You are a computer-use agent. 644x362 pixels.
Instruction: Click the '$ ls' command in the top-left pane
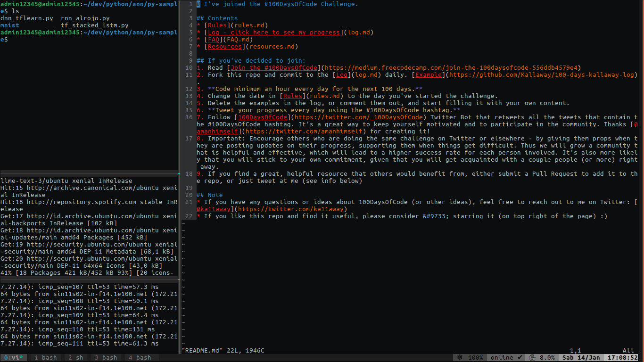pos(12,11)
